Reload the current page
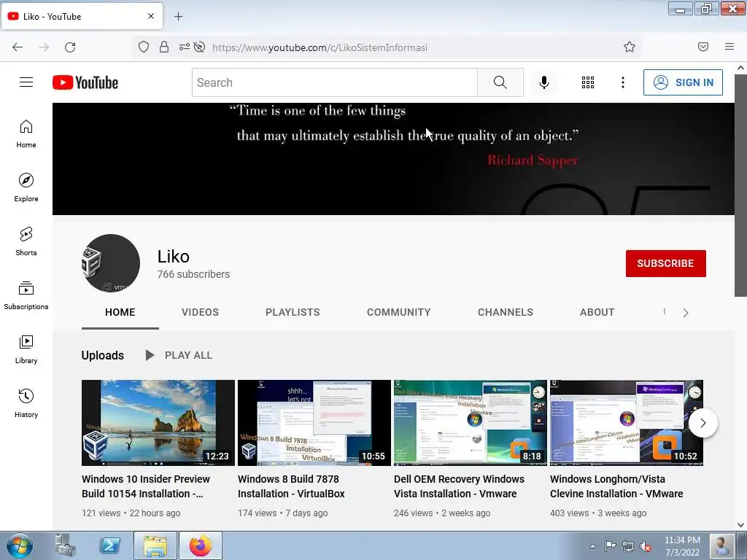 tap(70, 47)
